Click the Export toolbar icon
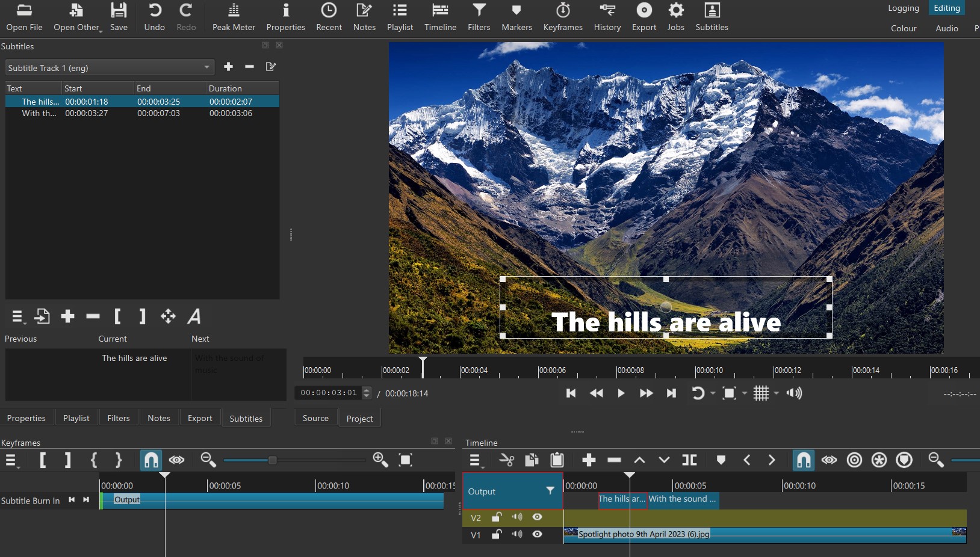The width and height of the screenshot is (980, 557). click(644, 17)
